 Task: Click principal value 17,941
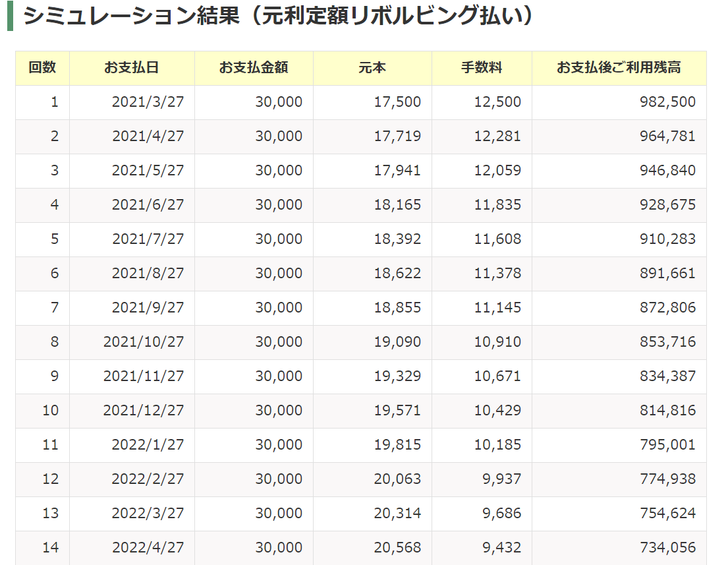coord(398,171)
